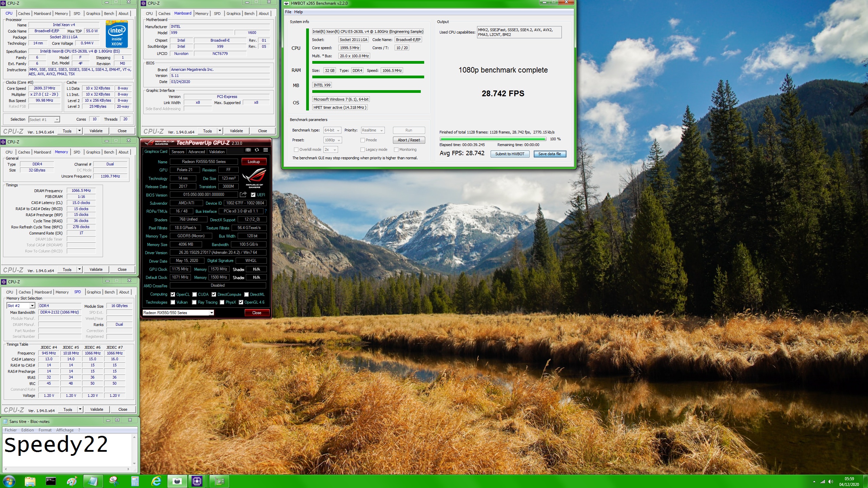Open the Preset 1080p dropdown

tap(333, 140)
